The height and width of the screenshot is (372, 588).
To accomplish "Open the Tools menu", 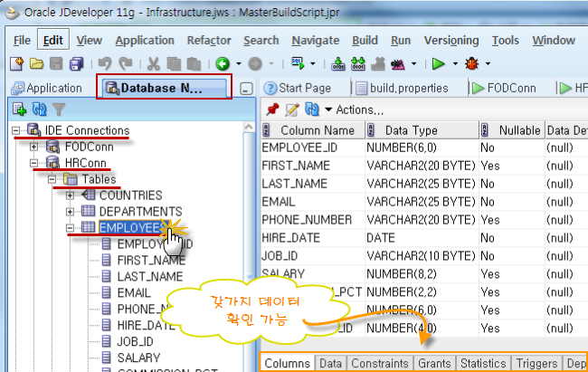I will pyautogui.click(x=505, y=40).
